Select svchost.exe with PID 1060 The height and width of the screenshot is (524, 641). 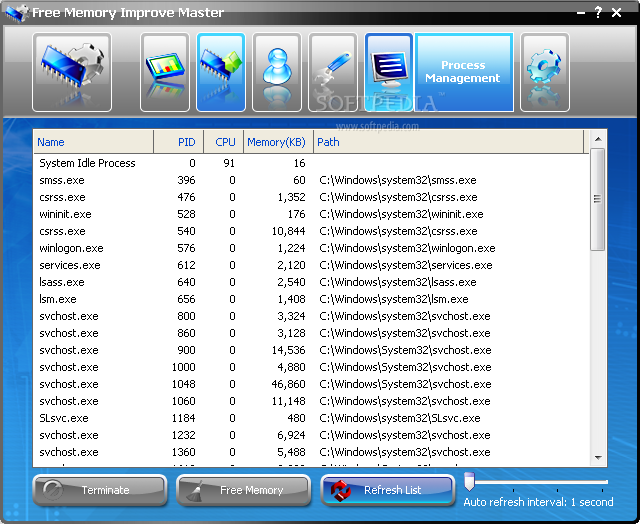(x=312, y=401)
